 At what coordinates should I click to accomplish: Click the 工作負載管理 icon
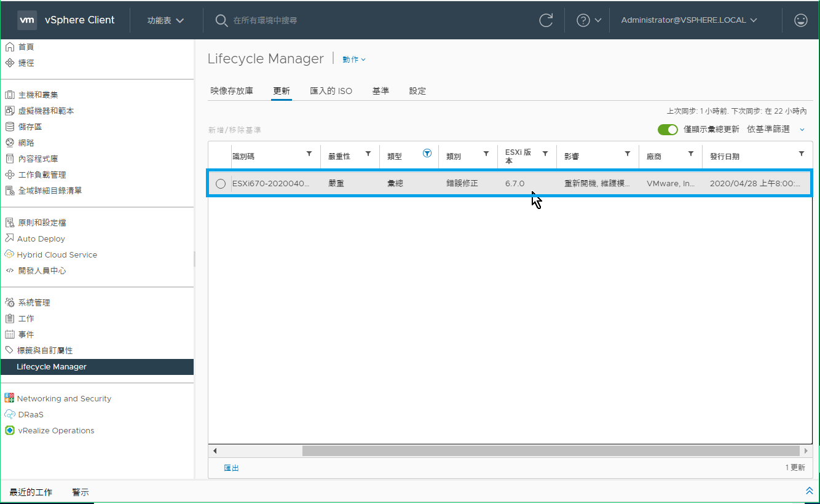pyautogui.click(x=10, y=175)
